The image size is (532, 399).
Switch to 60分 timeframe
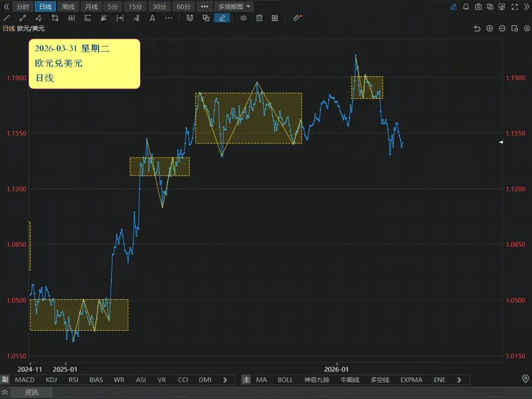point(183,7)
